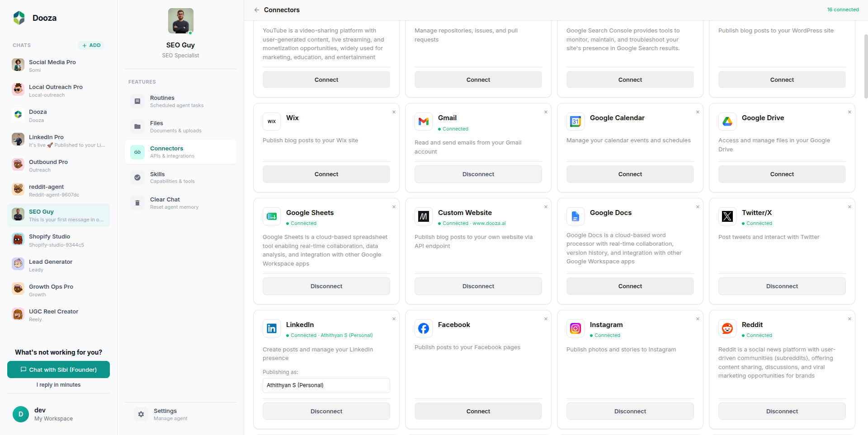Screen dimensions: 868x435
Task: Connect the Wix connector
Action: 326,174
